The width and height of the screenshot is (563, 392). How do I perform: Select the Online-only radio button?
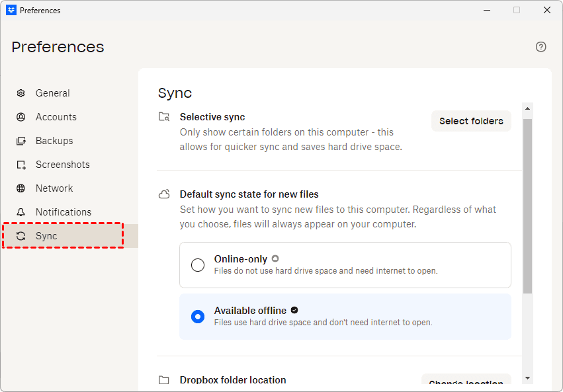coord(198,265)
